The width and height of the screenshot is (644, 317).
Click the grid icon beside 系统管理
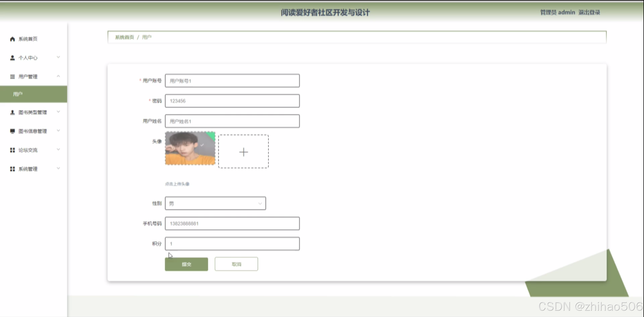tap(12, 169)
